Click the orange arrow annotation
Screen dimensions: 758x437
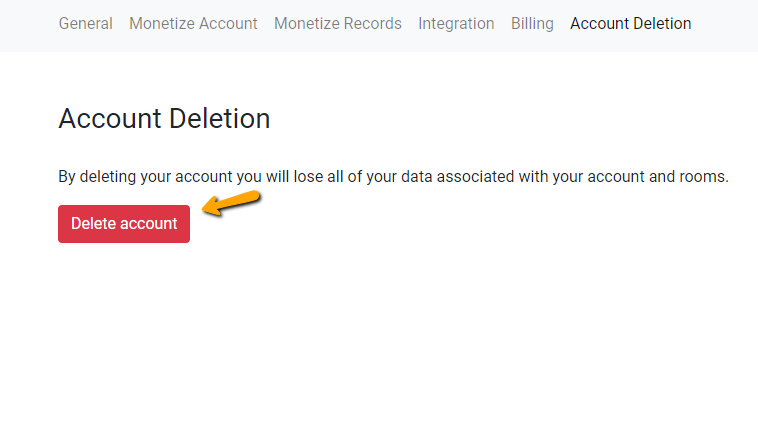tap(232, 203)
